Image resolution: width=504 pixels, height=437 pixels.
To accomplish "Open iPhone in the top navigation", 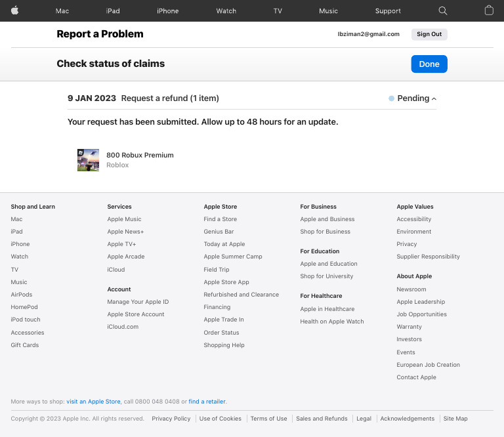I will coord(167,11).
